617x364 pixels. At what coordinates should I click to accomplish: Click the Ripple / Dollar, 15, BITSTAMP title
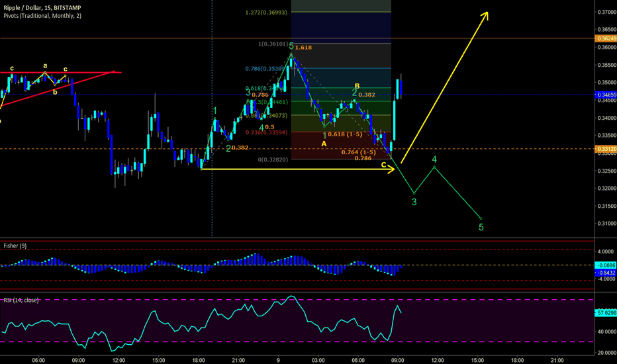click(42, 8)
